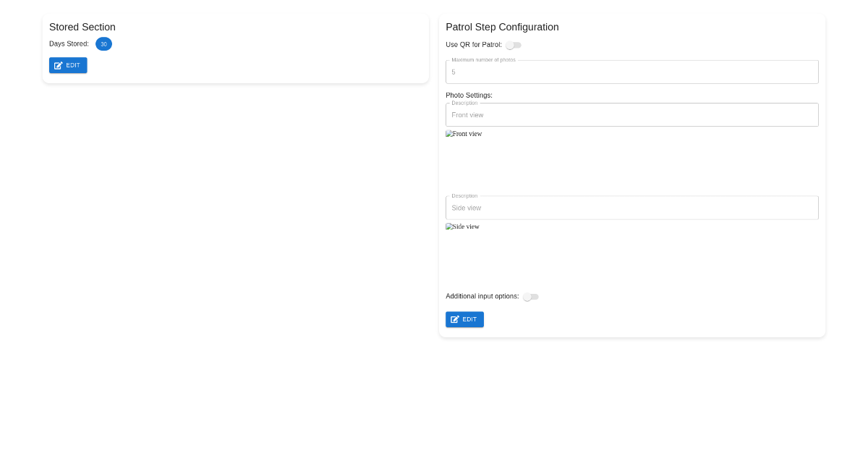Click the Patrol Step Configuration heading
868x456 pixels.
coord(502,27)
